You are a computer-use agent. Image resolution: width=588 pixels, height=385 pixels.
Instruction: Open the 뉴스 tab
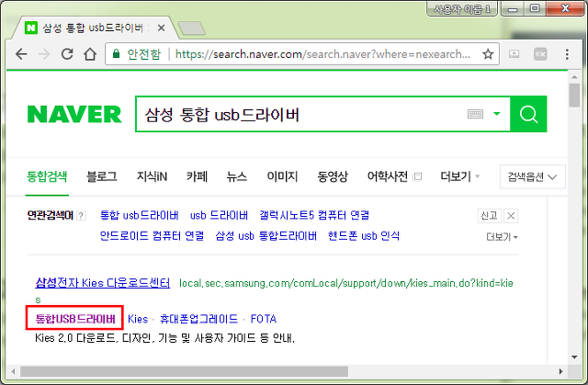click(x=237, y=176)
